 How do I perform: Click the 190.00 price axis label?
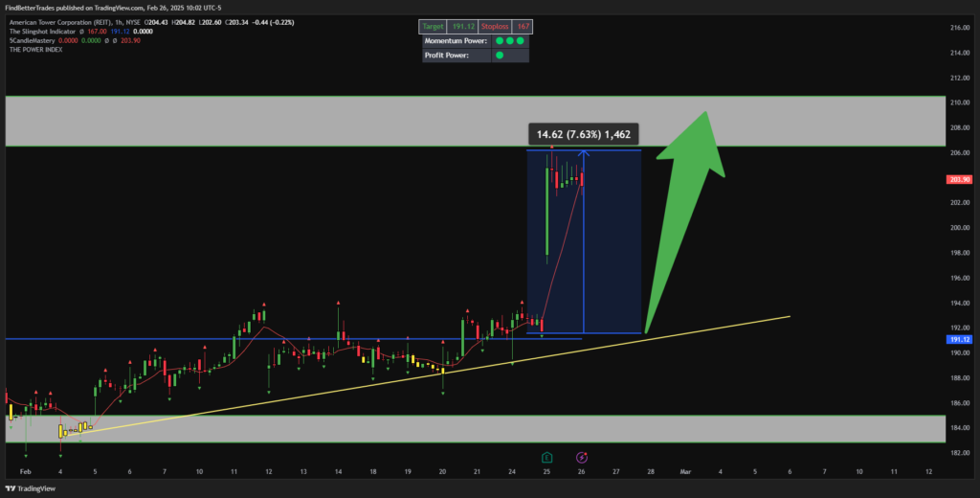point(959,352)
